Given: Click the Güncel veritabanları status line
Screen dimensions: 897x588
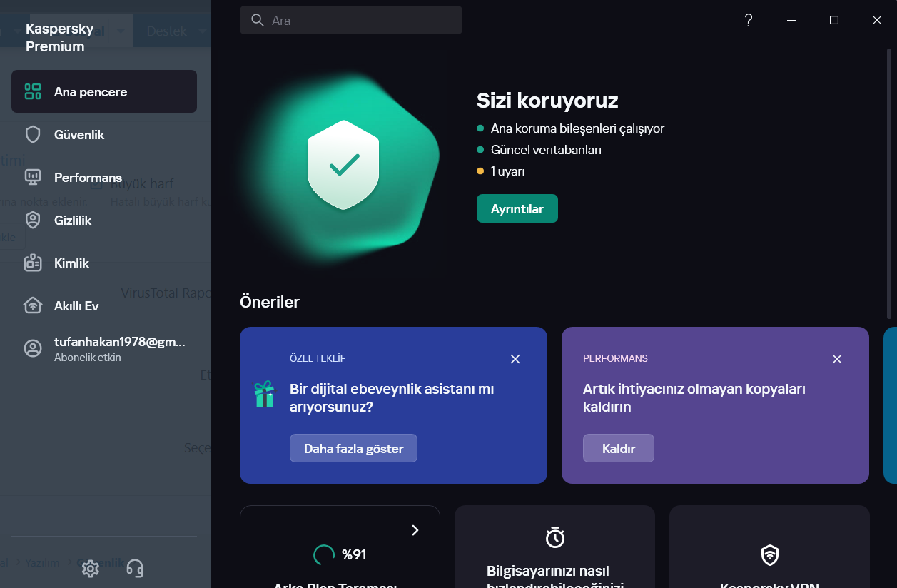Looking at the screenshot, I should pos(539,150).
